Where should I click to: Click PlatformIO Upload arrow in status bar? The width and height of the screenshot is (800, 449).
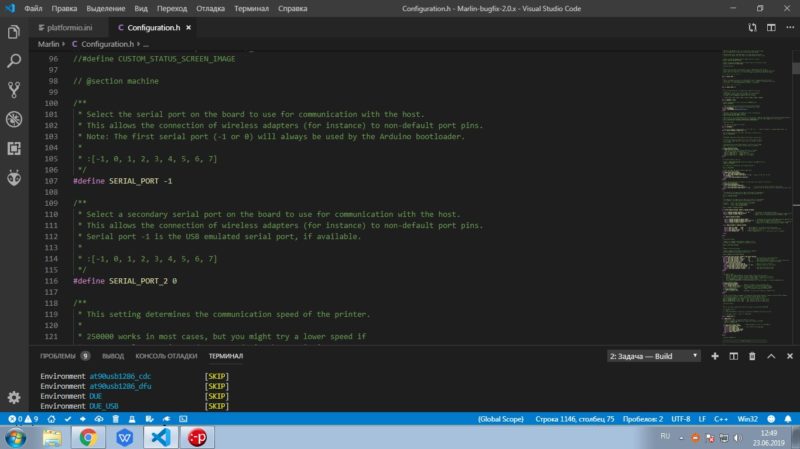tap(83, 419)
